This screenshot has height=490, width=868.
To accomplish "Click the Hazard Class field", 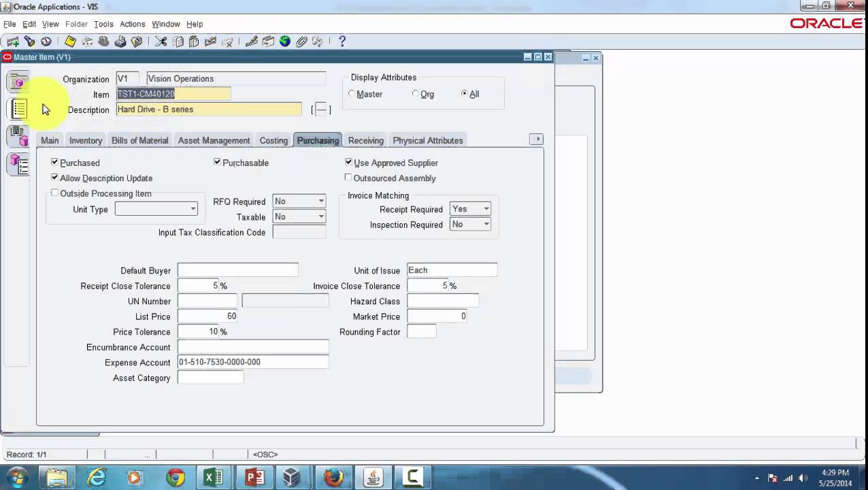I will 443,301.
